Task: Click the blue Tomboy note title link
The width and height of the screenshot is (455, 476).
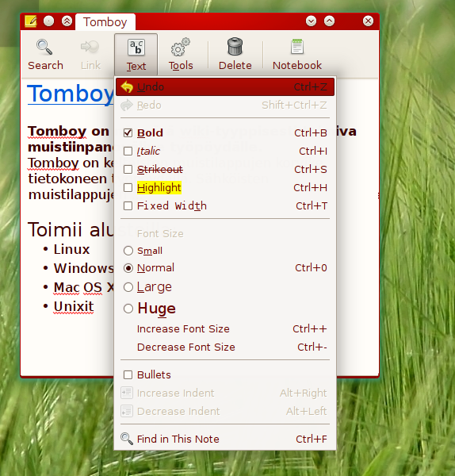Action: pyautogui.click(x=71, y=94)
